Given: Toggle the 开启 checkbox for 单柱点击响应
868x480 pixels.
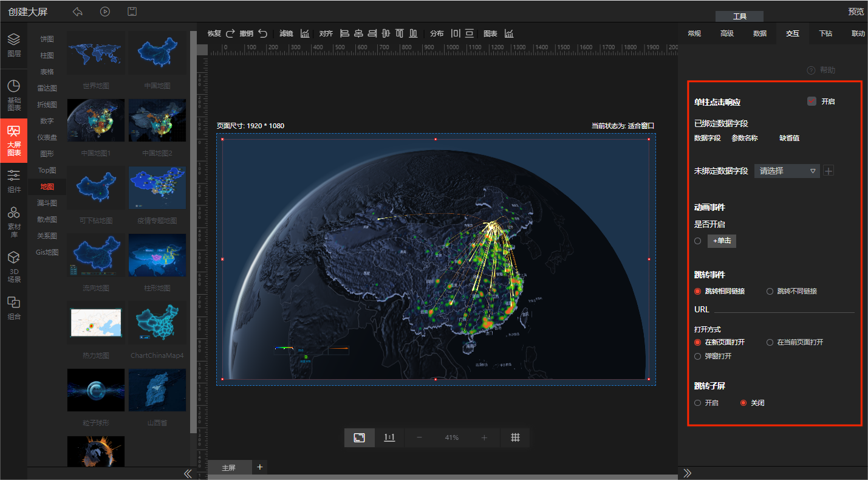Looking at the screenshot, I should click(x=812, y=101).
